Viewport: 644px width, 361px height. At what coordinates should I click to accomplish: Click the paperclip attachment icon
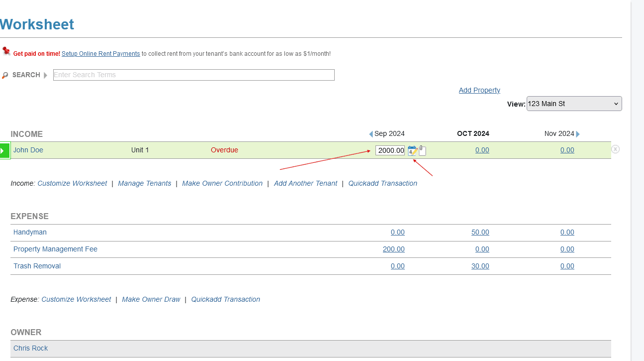coord(422,150)
